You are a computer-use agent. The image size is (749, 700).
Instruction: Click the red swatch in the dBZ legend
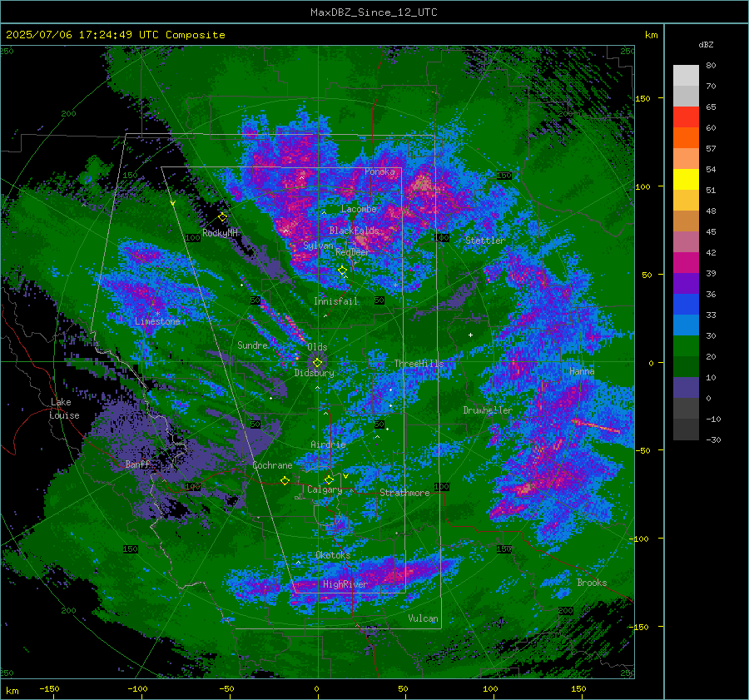click(x=686, y=117)
